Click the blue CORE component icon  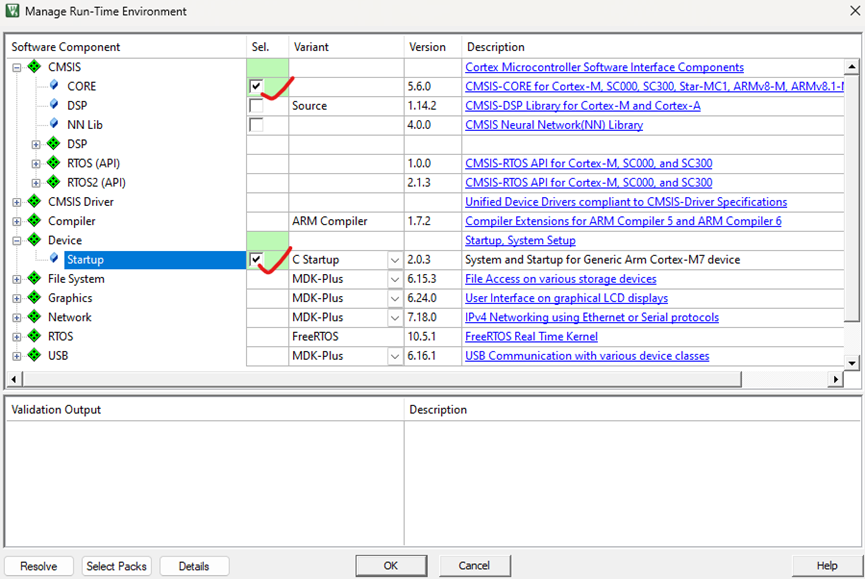coord(54,85)
